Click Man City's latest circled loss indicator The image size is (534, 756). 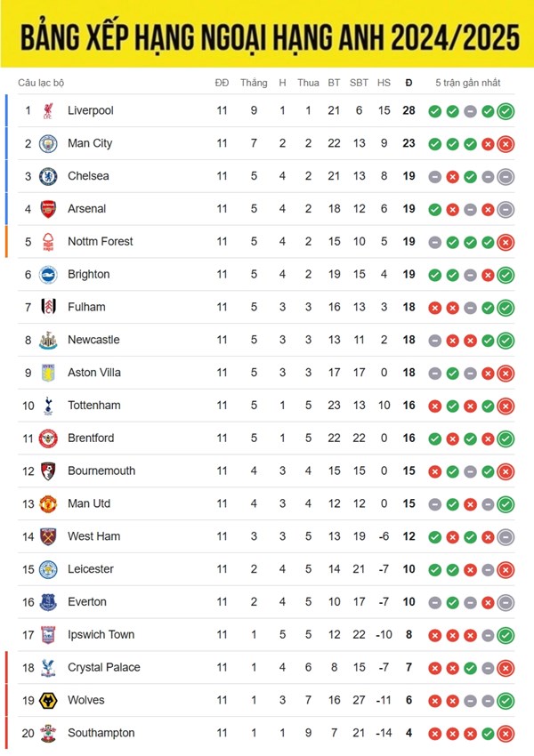[x=506, y=144]
